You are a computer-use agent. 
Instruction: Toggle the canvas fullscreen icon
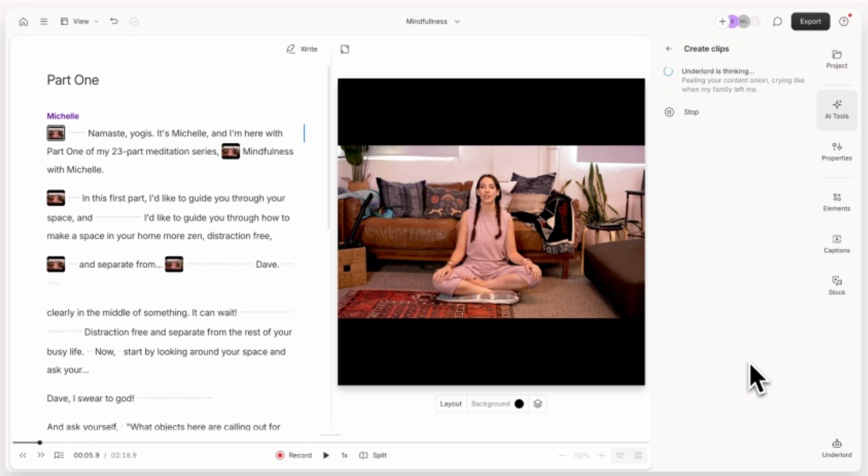pos(344,49)
